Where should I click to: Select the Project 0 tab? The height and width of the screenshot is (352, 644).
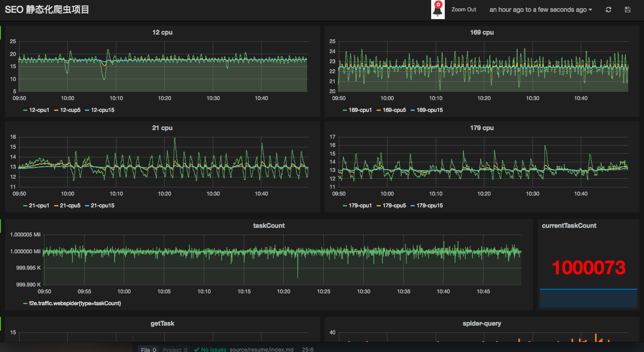point(175,349)
